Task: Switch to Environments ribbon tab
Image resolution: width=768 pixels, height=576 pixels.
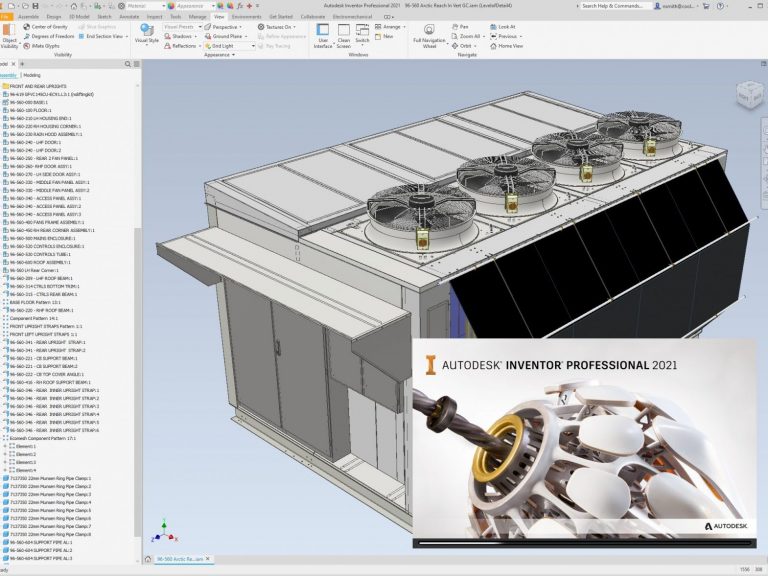Action: (246, 17)
